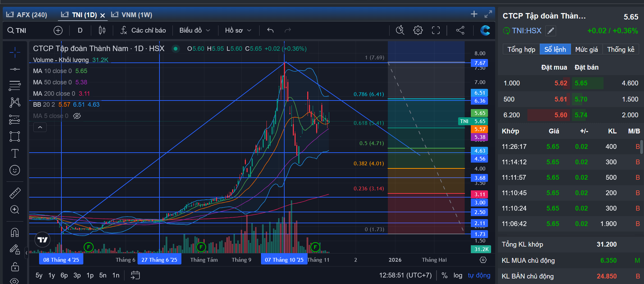Click the first F event marker
This screenshot has height=284, width=644.
point(88,247)
